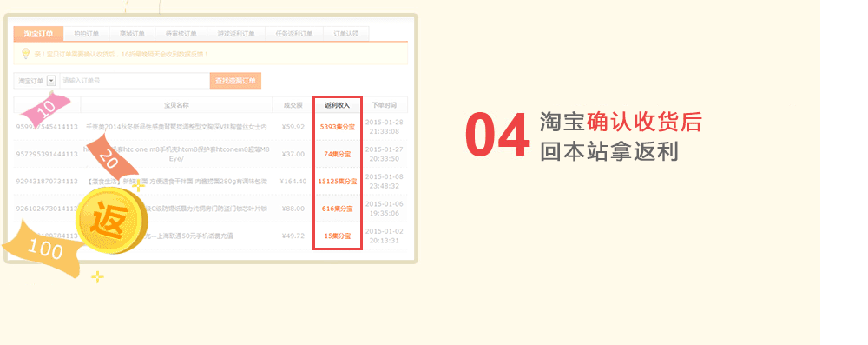Select order number 929431870734113
Viewport: 868px width, 345px height.
(x=47, y=182)
